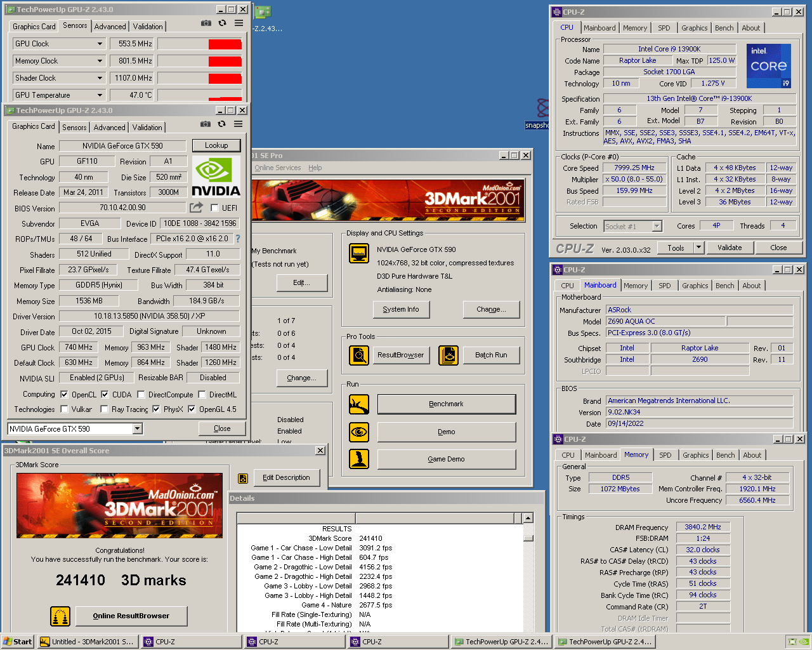Click the Lookup button in GPU-Z
This screenshot has height=650, width=812.
[216, 145]
